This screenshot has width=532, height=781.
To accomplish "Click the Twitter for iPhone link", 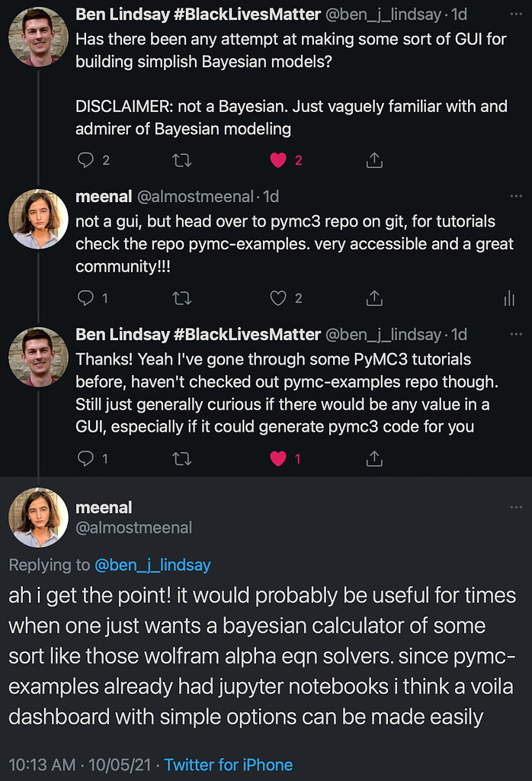I will pyautogui.click(x=229, y=764).
